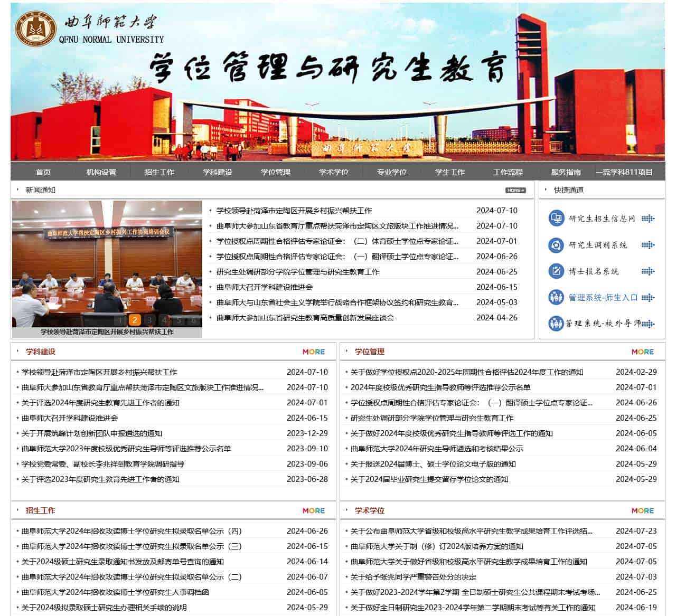Click the pencil icon beside 博士报名系统
676x616 pixels.
(556, 271)
